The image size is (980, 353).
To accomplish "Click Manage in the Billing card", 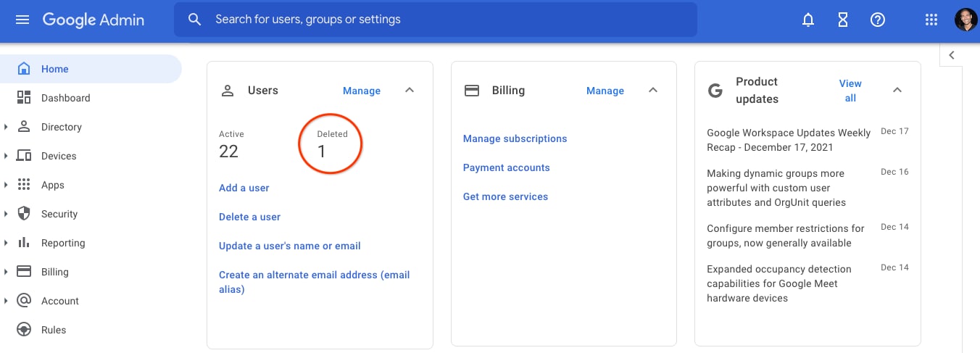I will point(605,91).
